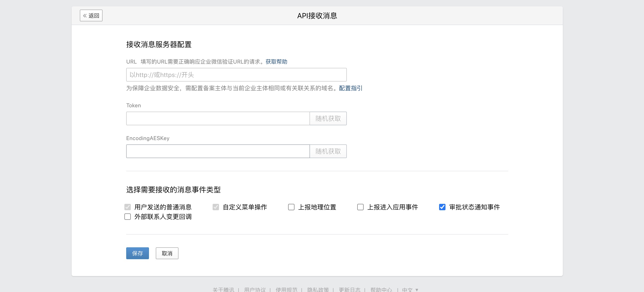
Task: Enable 上报地理位置 checkbox
Action: coord(291,207)
